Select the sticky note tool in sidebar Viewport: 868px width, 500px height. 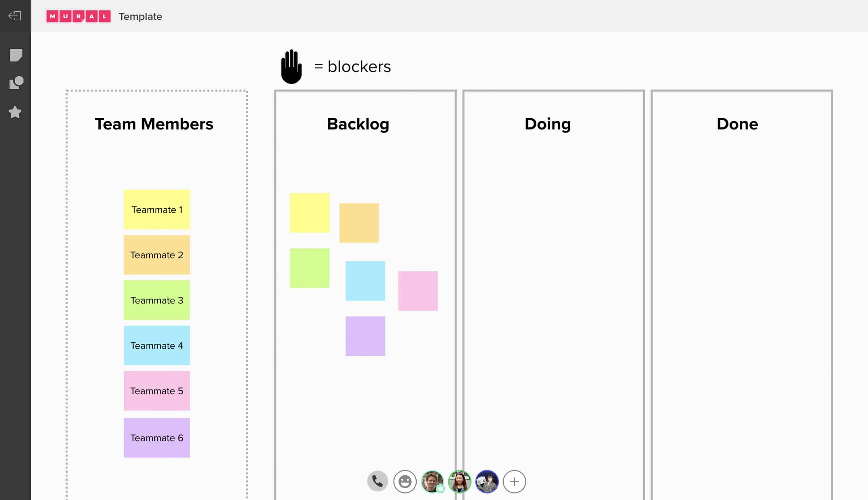pyautogui.click(x=15, y=55)
